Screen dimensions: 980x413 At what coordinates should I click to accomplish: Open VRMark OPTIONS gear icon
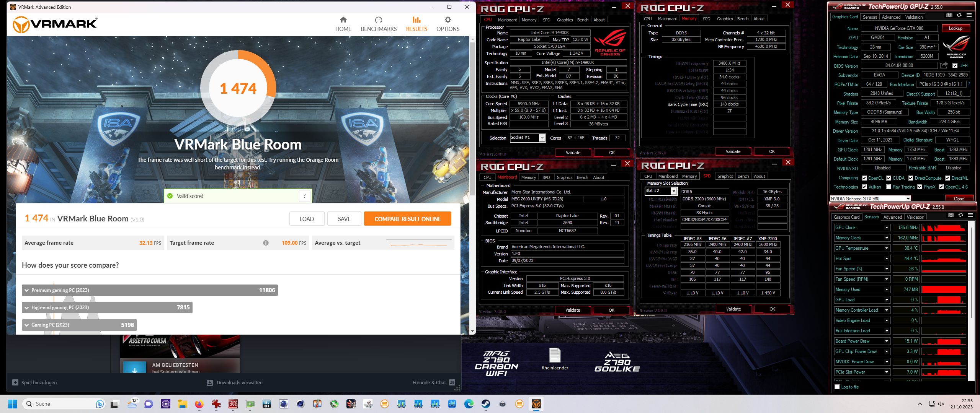pyautogui.click(x=448, y=20)
